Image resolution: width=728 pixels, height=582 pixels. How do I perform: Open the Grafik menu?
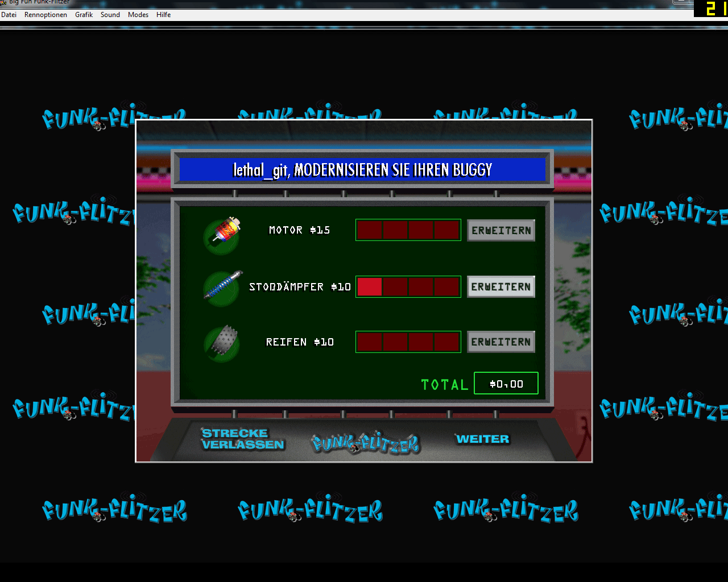[x=84, y=15]
